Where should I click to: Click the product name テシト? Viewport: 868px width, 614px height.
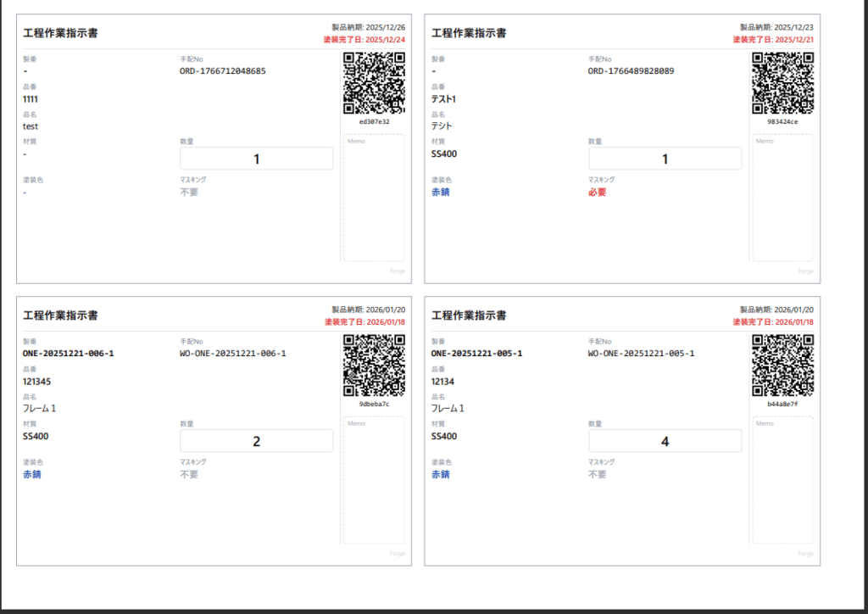(442, 126)
